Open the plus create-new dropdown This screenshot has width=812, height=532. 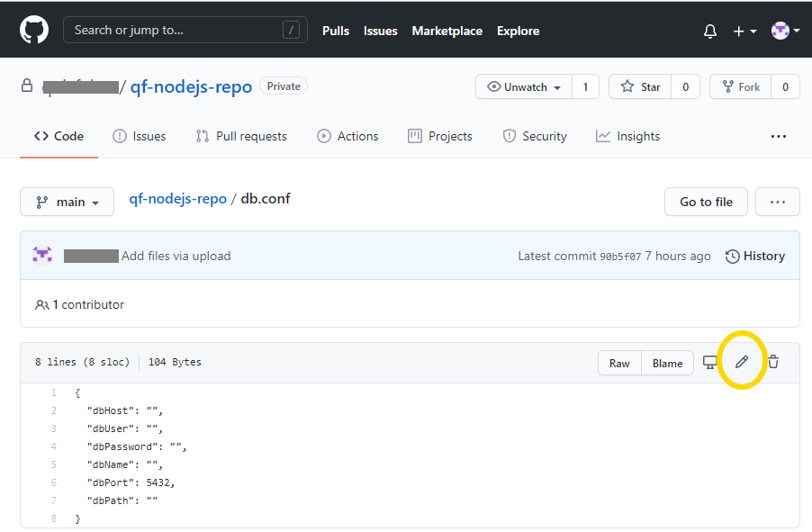744,31
